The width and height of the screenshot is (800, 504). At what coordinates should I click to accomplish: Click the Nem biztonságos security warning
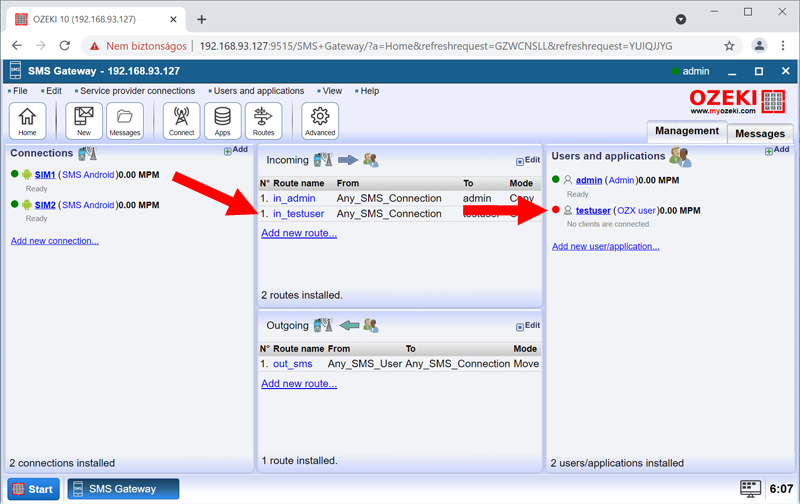(138, 46)
